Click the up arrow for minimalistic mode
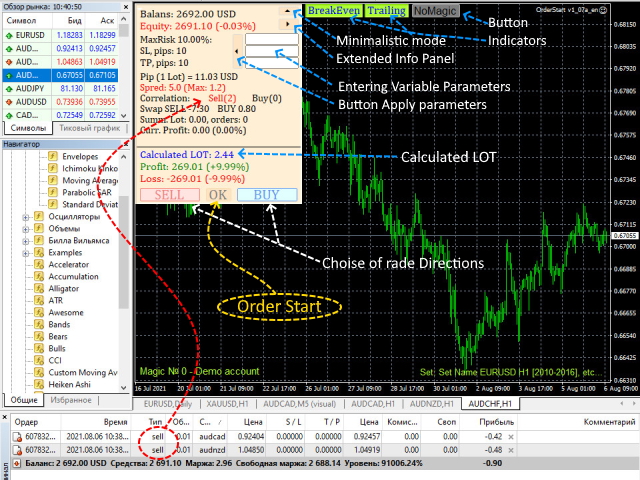The width and height of the screenshot is (640, 480). point(287,11)
